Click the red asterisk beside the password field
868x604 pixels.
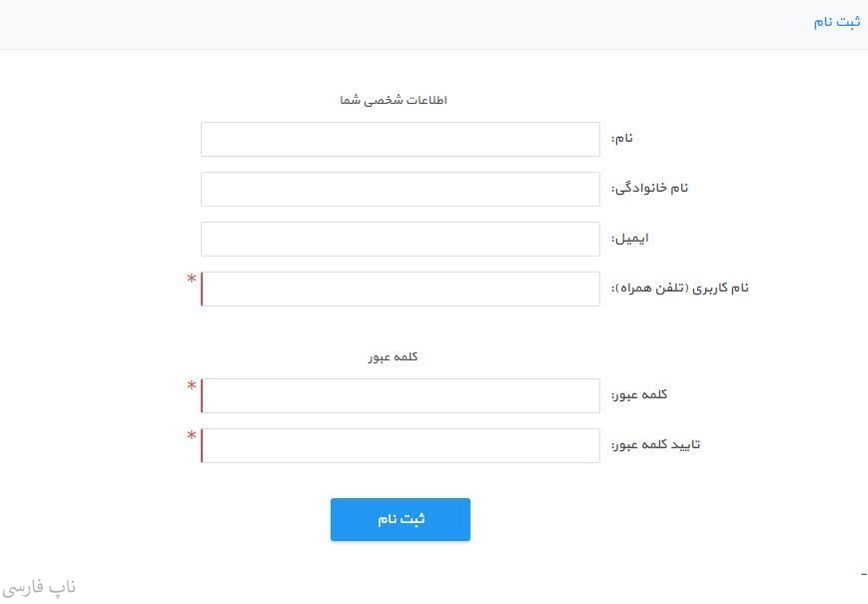192,387
